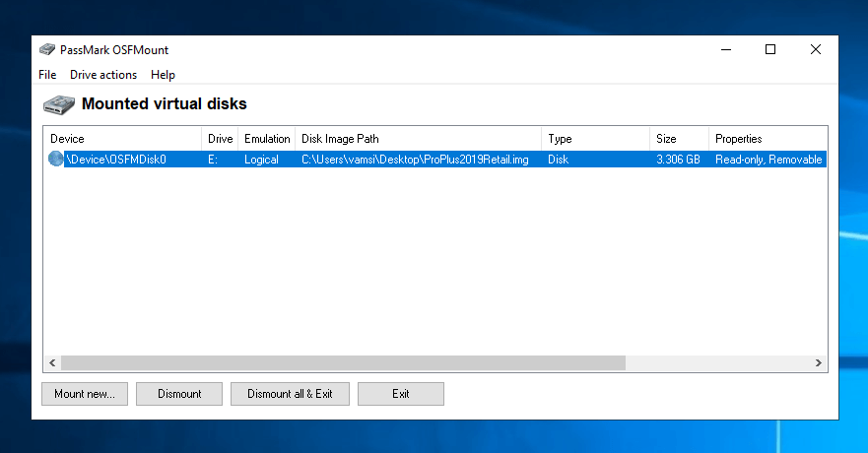
Task: Click Dismount all & Exit button
Action: 290,394
